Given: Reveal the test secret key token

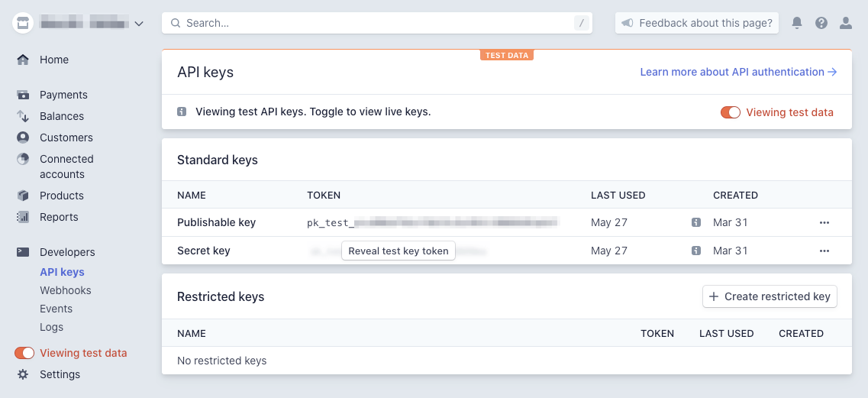Looking at the screenshot, I should [x=399, y=251].
